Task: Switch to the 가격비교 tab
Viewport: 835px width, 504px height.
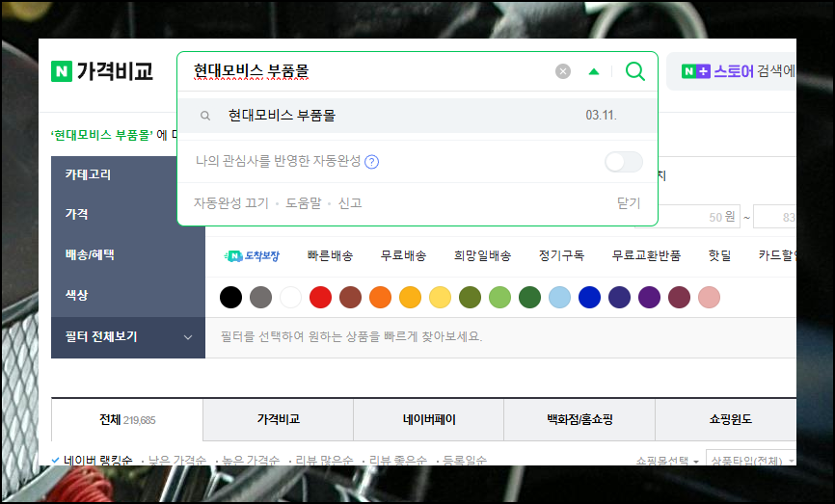Action: point(279,419)
